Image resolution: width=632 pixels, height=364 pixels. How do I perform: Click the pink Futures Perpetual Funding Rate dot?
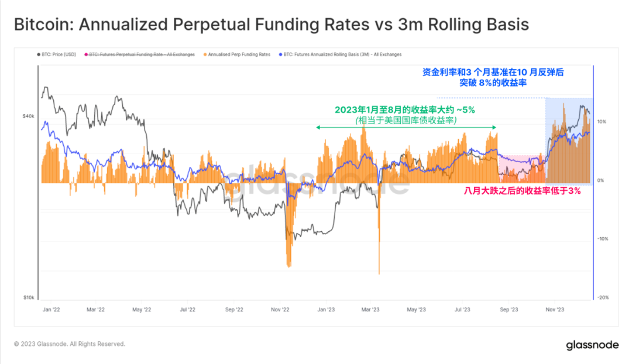pos(85,54)
